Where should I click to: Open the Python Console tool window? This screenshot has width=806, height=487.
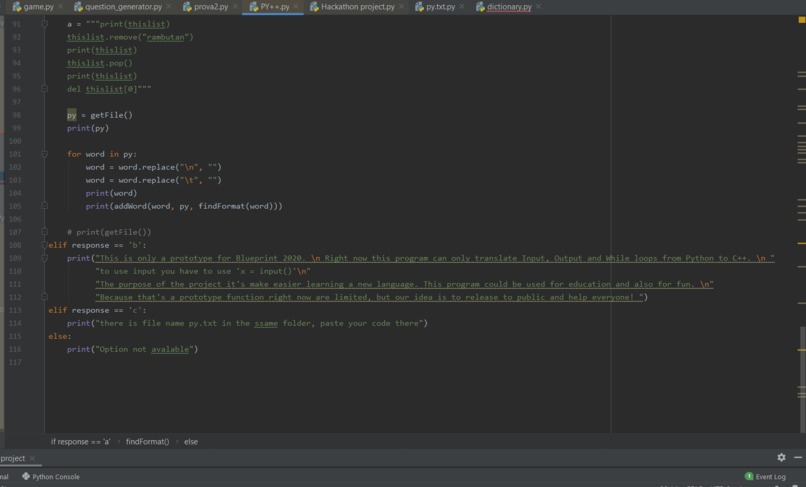51,477
